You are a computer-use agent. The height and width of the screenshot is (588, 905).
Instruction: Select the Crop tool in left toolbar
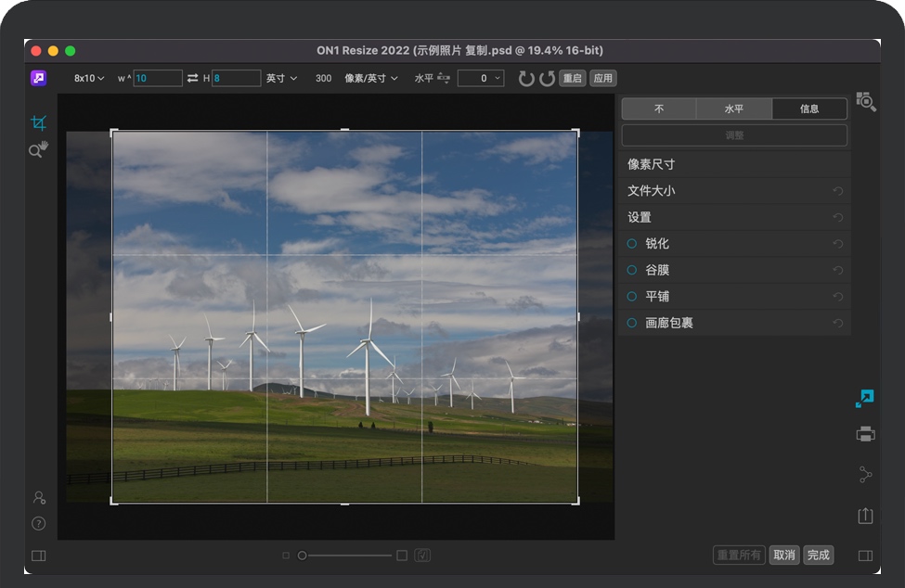tap(38, 122)
